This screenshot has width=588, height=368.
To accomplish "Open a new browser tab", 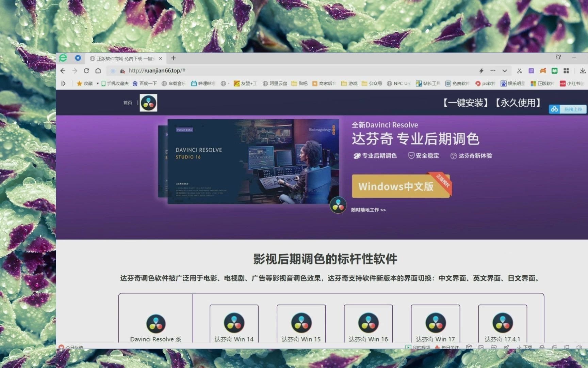I will click(174, 58).
